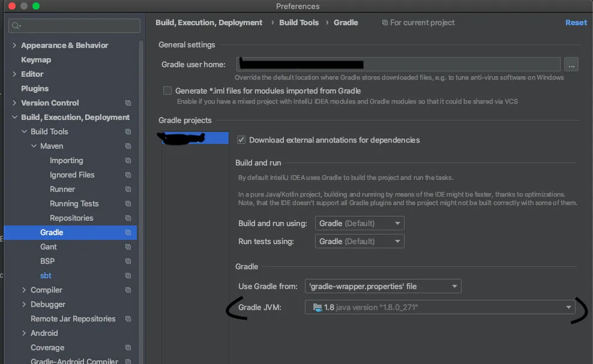Viewport: 593px width, 364px height.
Task: Click the Gradle user home path field
Action: point(398,64)
